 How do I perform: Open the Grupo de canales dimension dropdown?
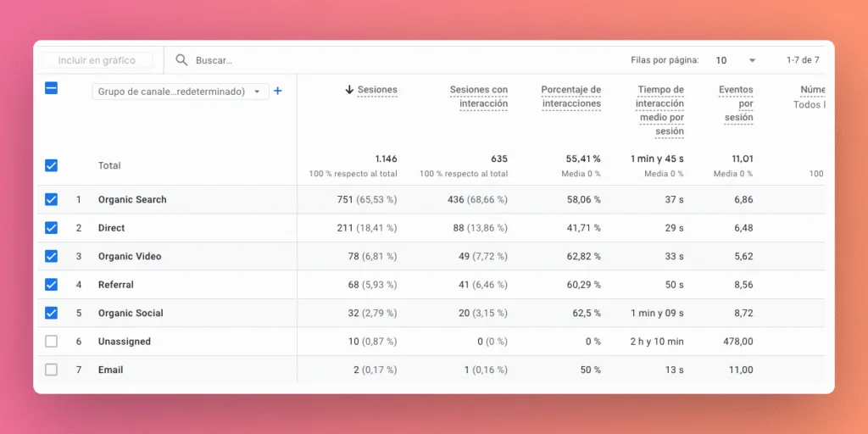click(x=180, y=92)
